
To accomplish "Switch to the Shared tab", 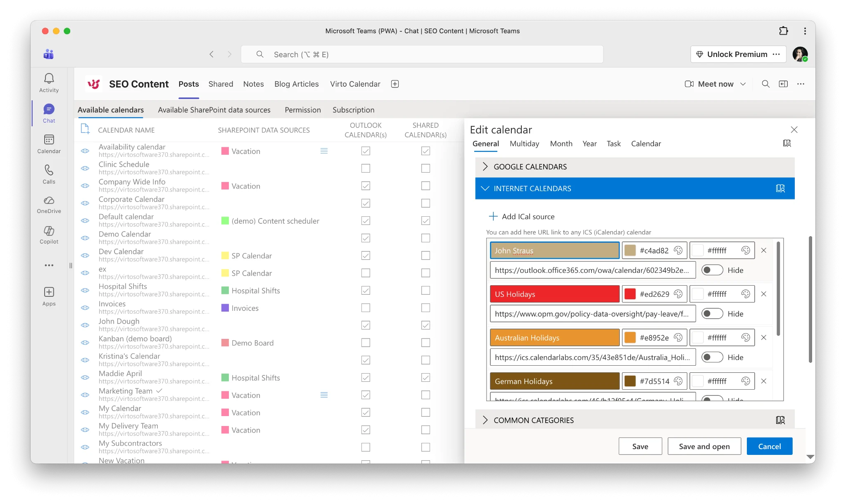I will (x=221, y=84).
